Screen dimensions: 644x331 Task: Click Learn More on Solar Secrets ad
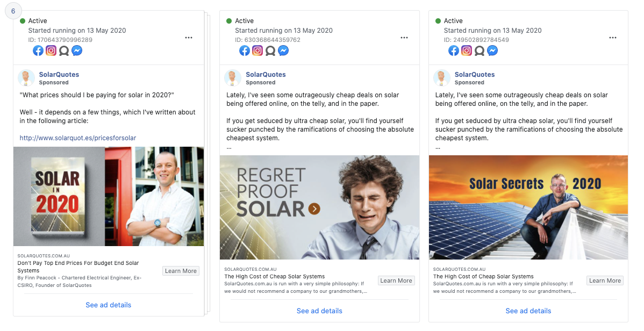point(605,281)
